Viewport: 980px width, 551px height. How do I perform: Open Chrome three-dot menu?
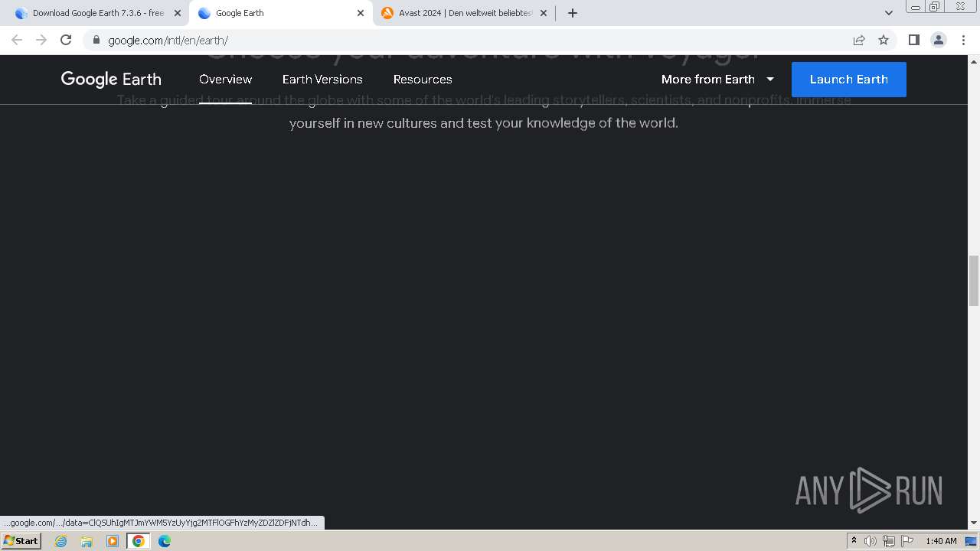(x=963, y=40)
